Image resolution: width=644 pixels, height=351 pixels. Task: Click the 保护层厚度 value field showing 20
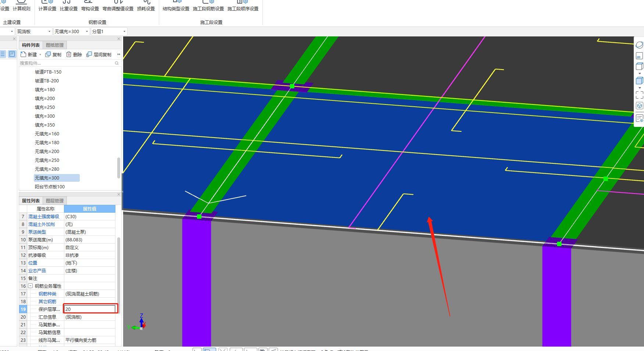pos(90,309)
